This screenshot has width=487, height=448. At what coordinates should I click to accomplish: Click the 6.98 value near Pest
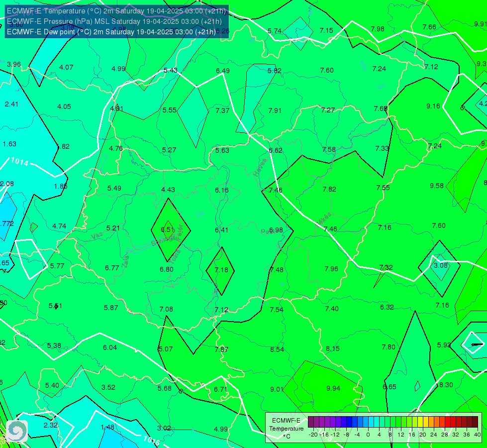(276, 230)
